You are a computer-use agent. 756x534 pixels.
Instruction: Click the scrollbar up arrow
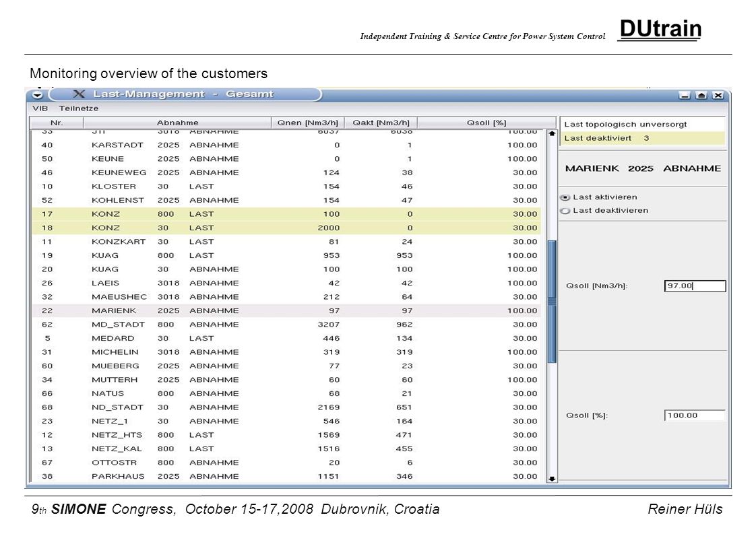pyautogui.click(x=552, y=133)
